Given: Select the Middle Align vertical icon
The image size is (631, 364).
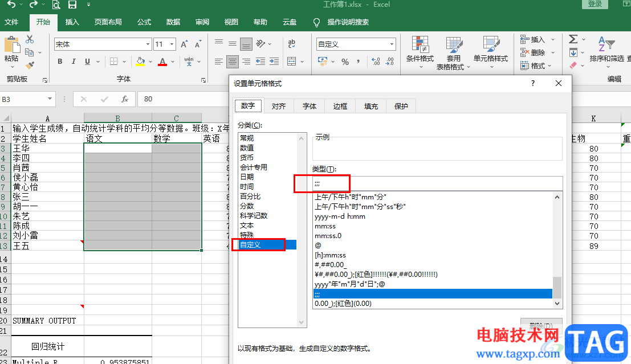Looking at the screenshot, I should 232,43.
